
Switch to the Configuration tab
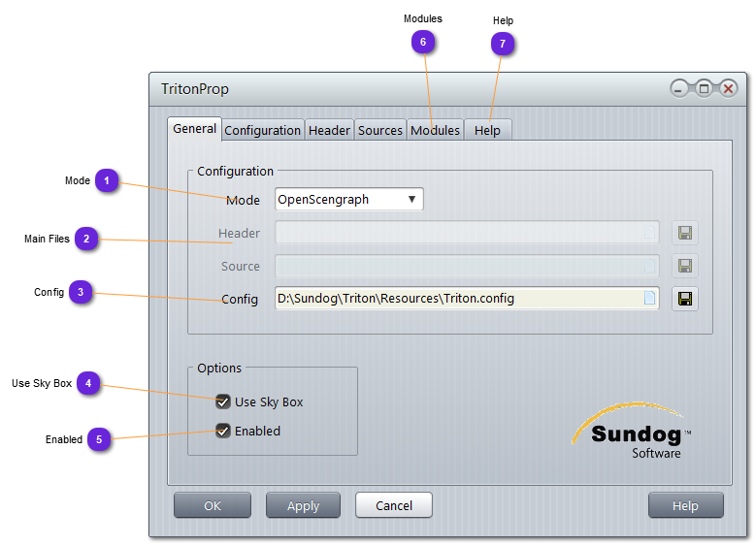(x=262, y=130)
